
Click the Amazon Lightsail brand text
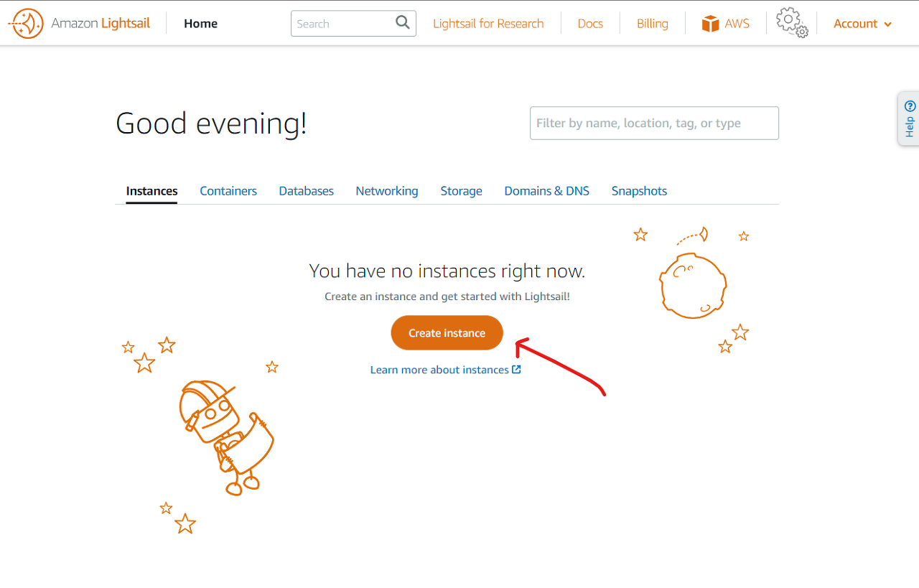[101, 24]
